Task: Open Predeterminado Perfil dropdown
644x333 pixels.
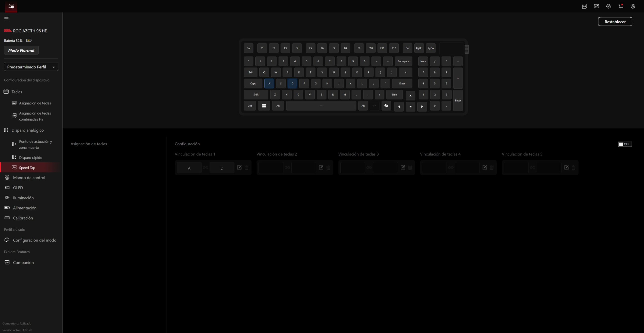Action: tap(31, 67)
